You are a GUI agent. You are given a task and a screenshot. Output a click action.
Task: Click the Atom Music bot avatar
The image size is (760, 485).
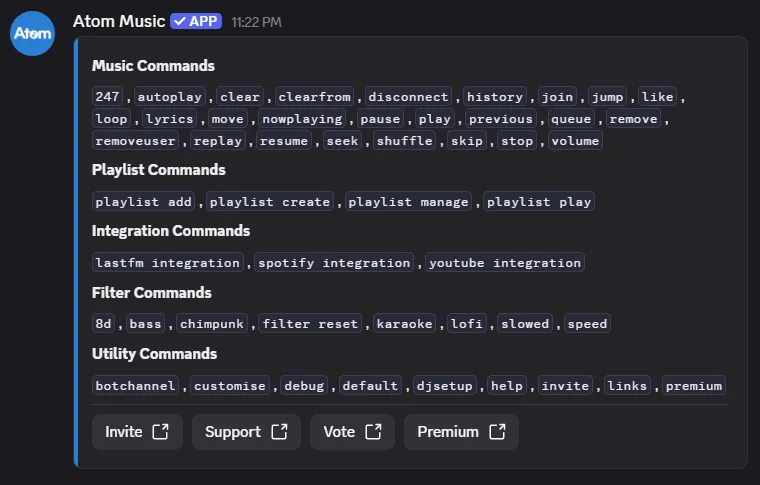click(x=32, y=33)
